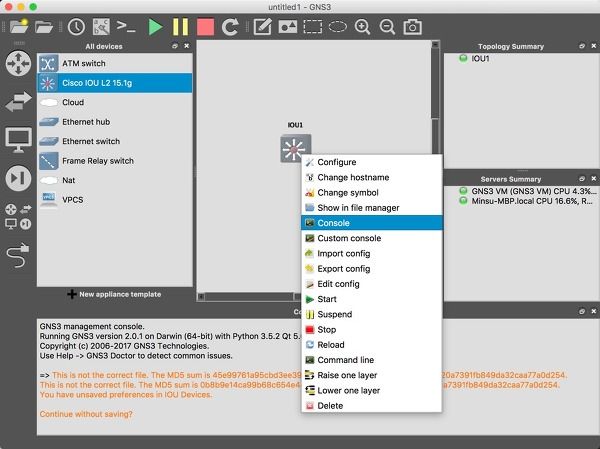
Task: Select Nat in the device list
Action: [115, 180]
